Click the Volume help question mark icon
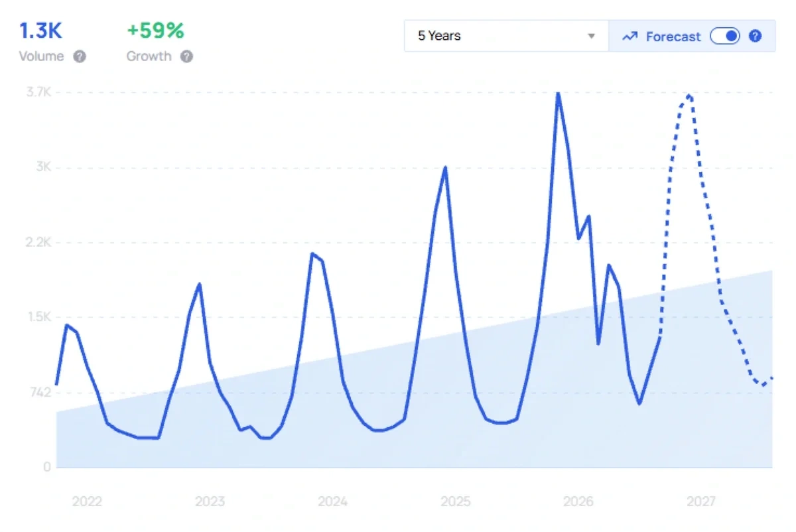Image resolution: width=796 pixels, height=532 pixels. point(80,56)
